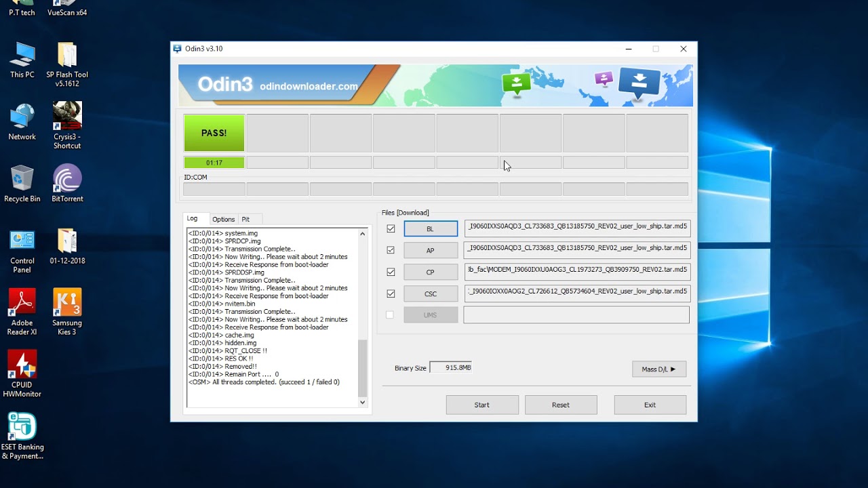
Task: Open the Recycle Bin icon
Action: 22,184
